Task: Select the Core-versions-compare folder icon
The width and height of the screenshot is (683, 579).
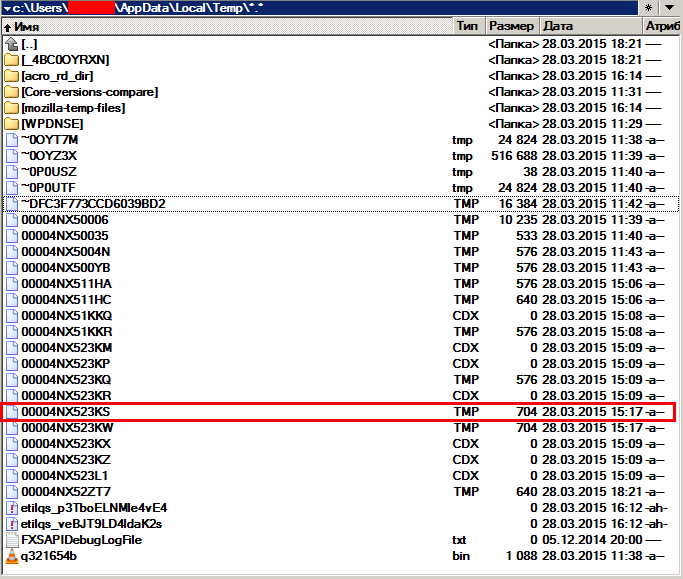Action: [x=11, y=92]
